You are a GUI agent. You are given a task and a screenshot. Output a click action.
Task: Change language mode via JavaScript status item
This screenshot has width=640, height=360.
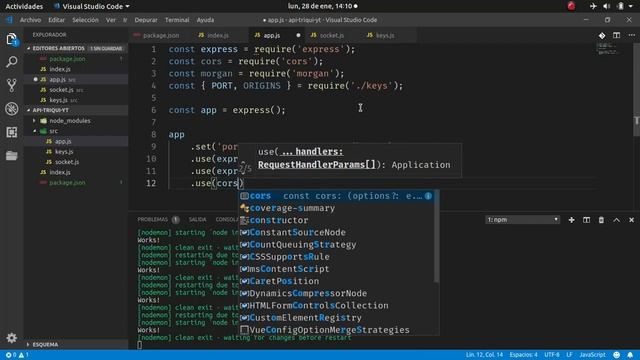coord(592,355)
